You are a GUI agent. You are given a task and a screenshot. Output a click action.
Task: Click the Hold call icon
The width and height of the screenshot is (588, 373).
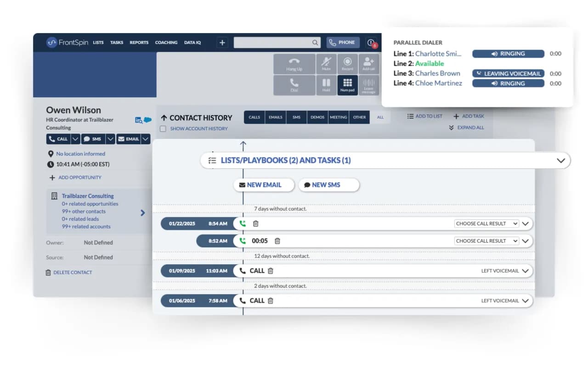point(326,85)
